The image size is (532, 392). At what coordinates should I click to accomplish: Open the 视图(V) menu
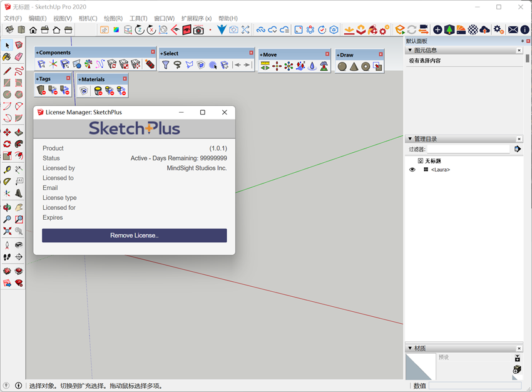(63, 18)
